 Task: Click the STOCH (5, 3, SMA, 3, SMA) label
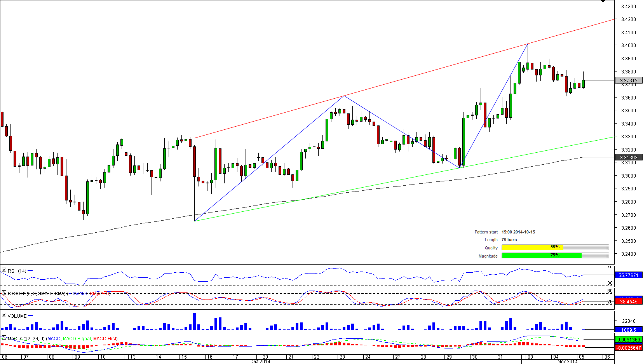37,293
